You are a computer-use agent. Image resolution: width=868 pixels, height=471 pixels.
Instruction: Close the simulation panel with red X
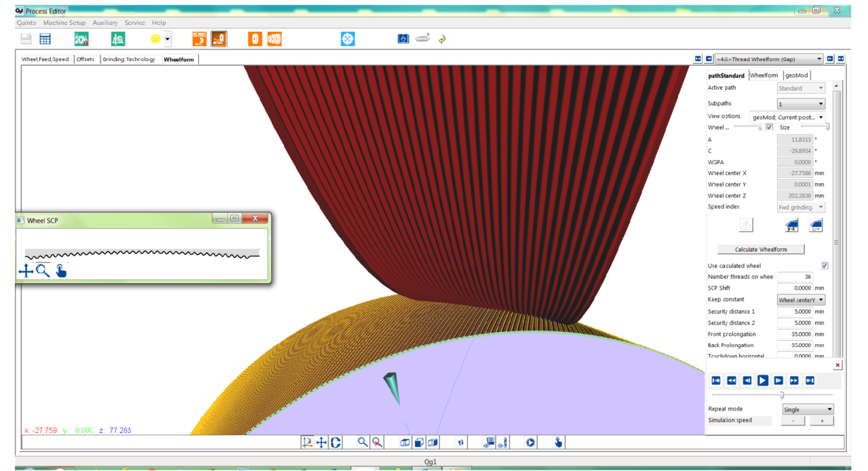tap(837, 365)
